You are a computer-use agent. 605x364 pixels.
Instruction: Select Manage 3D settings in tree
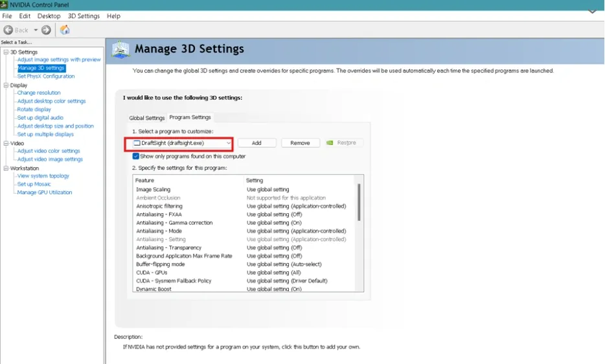pyautogui.click(x=41, y=68)
